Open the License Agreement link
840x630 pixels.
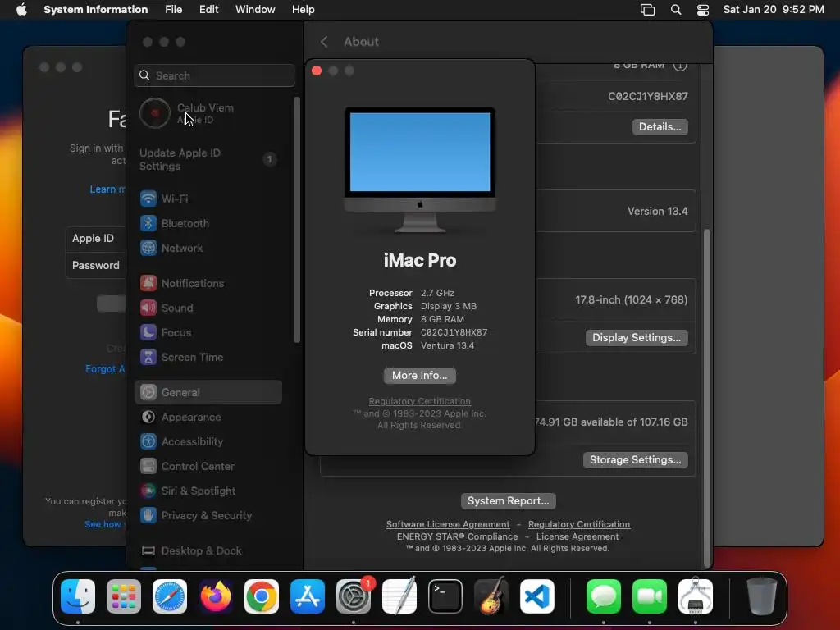point(577,536)
